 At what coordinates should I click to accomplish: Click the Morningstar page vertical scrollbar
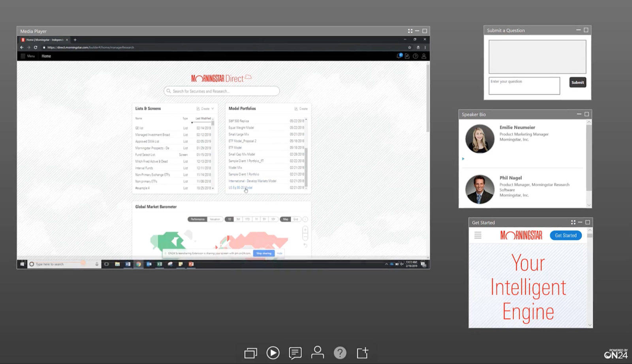pyautogui.click(x=427, y=98)
